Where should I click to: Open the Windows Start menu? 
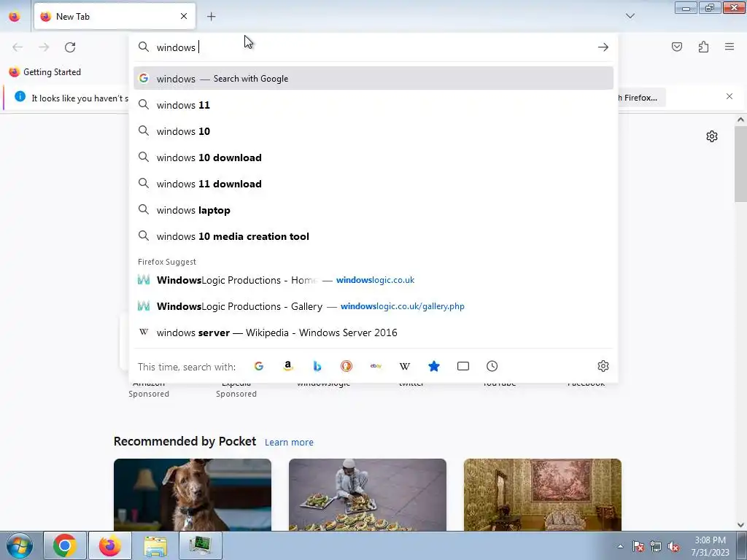coord(20,545)
